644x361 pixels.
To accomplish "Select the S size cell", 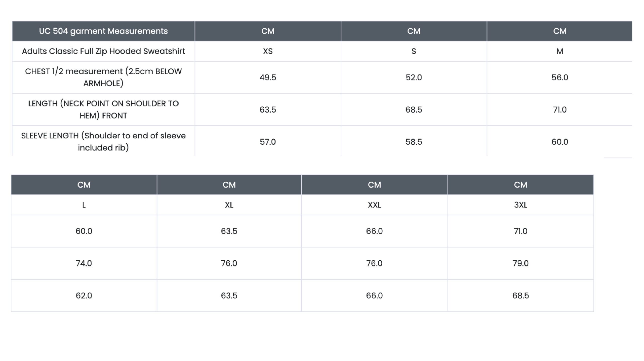I will pos(414,51).
